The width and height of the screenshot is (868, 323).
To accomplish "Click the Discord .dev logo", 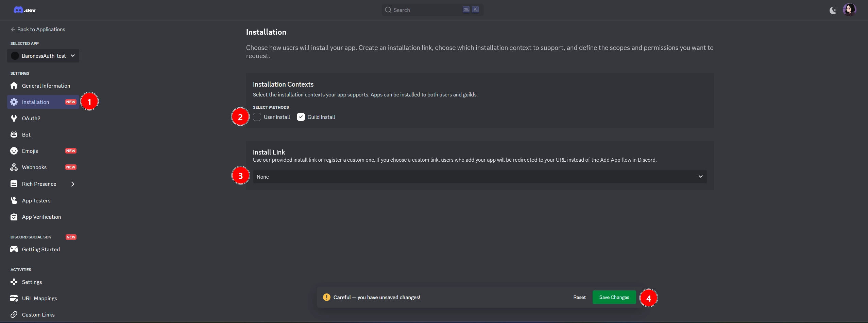I will (x=24, y=10).
